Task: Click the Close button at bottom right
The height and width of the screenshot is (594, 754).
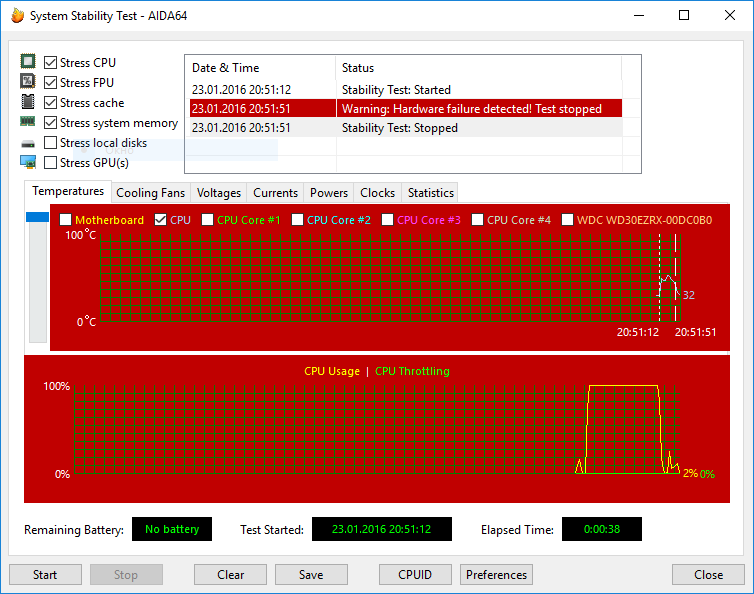Action: point(708,575)
